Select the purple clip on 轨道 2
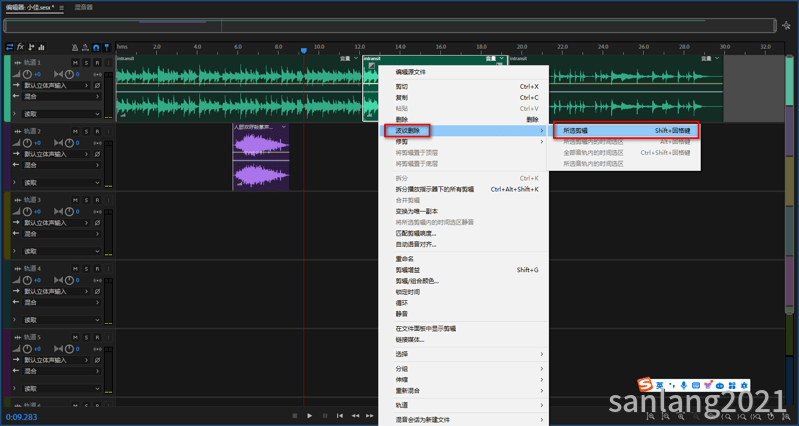Screen dimensions: 799x426 [261, 157]
